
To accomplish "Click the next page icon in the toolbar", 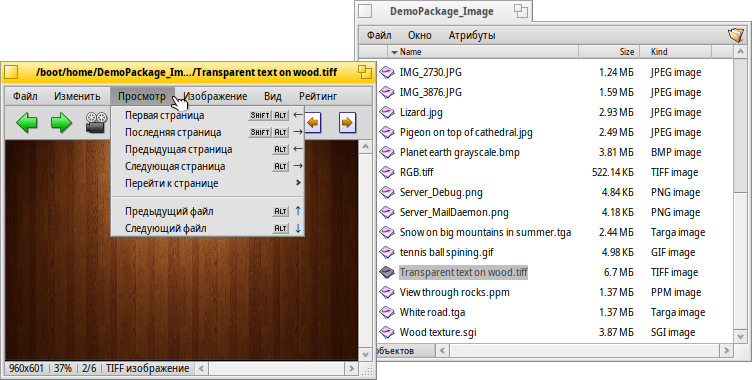I will [347, 123].
